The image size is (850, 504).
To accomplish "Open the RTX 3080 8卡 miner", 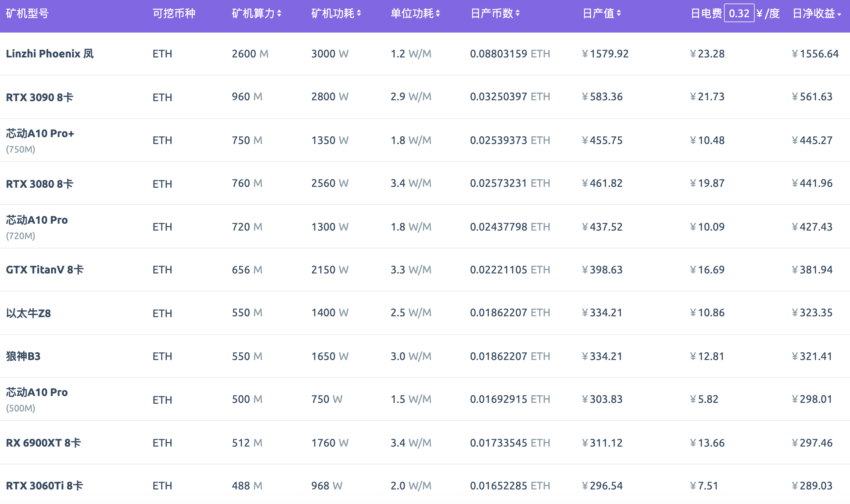I will click(39, 184).
